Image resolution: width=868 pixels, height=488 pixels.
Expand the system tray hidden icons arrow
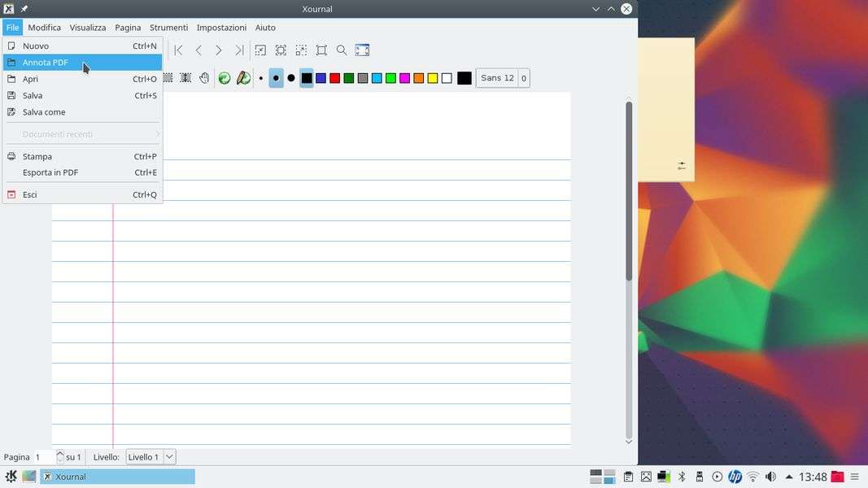pos(788,477)
